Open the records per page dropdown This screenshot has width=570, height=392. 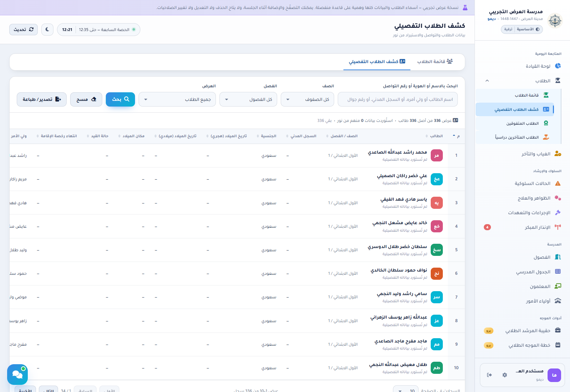[x=406, y=390]
